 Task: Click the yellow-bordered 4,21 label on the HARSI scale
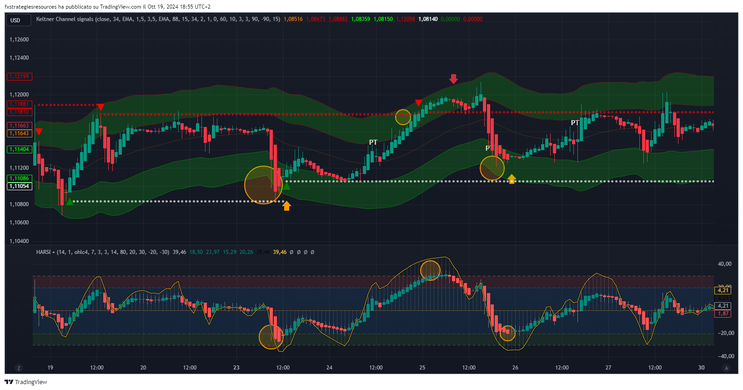(x=723, y=290)
